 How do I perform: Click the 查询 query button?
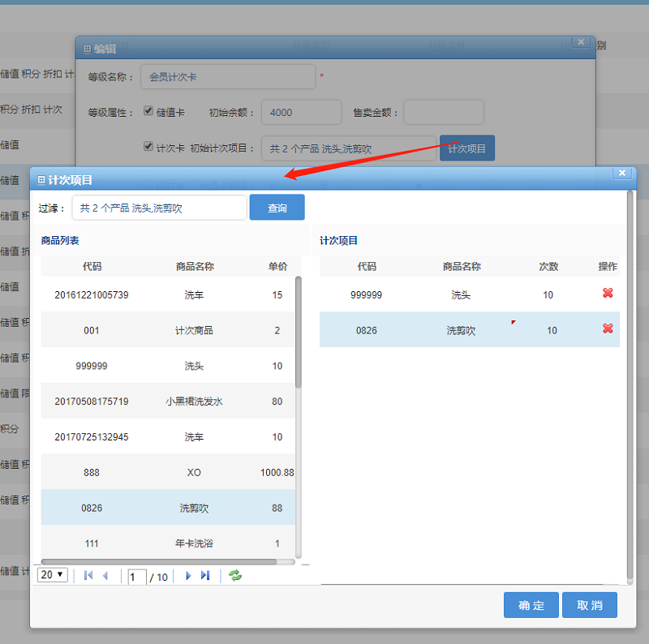[x=277, y=207]
